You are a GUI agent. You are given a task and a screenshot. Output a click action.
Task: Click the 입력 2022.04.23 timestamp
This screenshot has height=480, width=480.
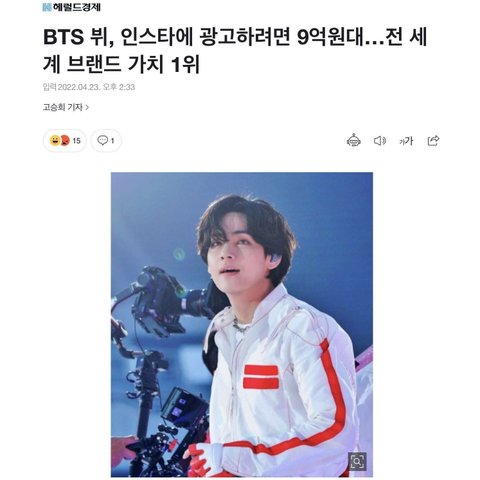point(89,87)
